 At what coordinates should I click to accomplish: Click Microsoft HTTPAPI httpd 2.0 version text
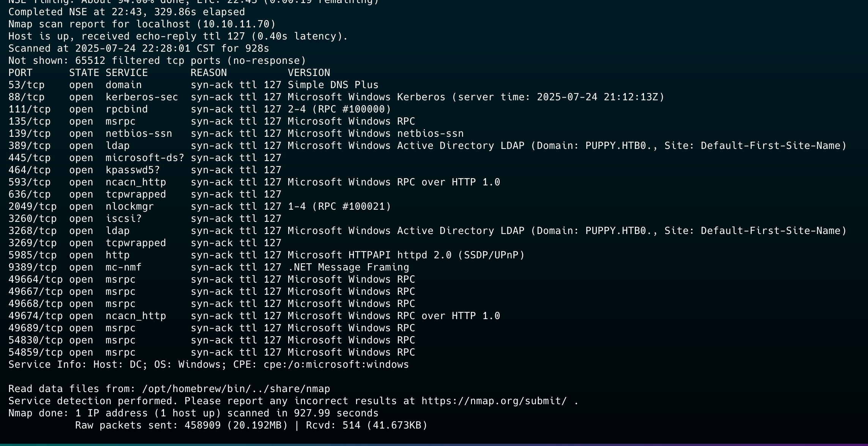(x=370, y=255)
